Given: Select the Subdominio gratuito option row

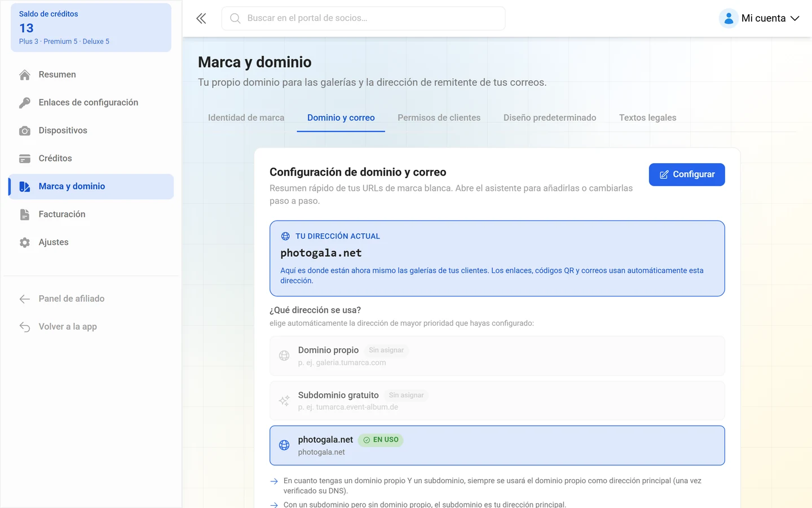Looking at the screenshot, I should [497, 401].
